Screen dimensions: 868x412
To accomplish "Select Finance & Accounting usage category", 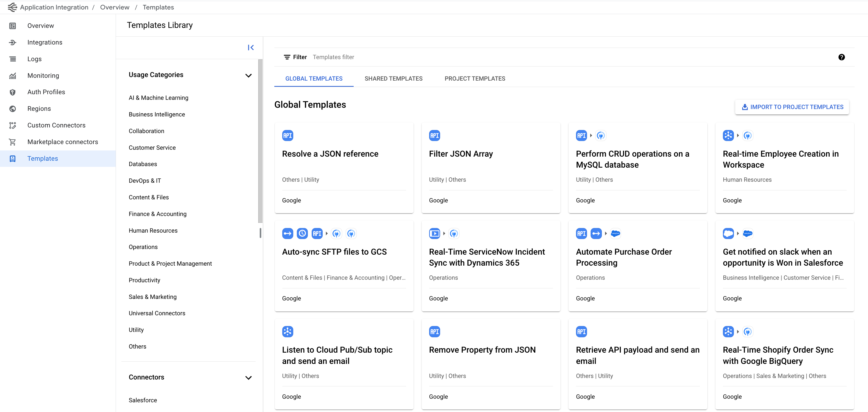I will [157, 214].
